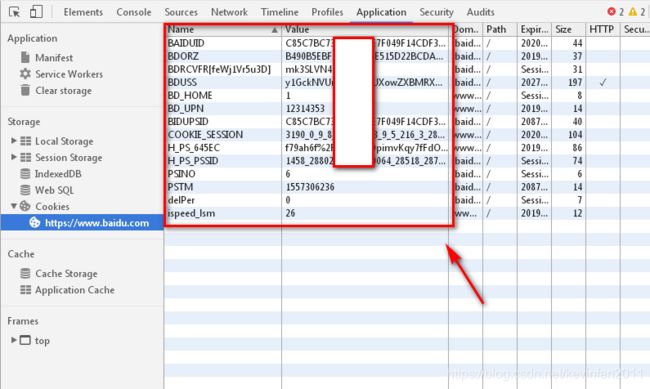
Task: Open Application Cache in sidebar
Action: [x=75, y=290]
